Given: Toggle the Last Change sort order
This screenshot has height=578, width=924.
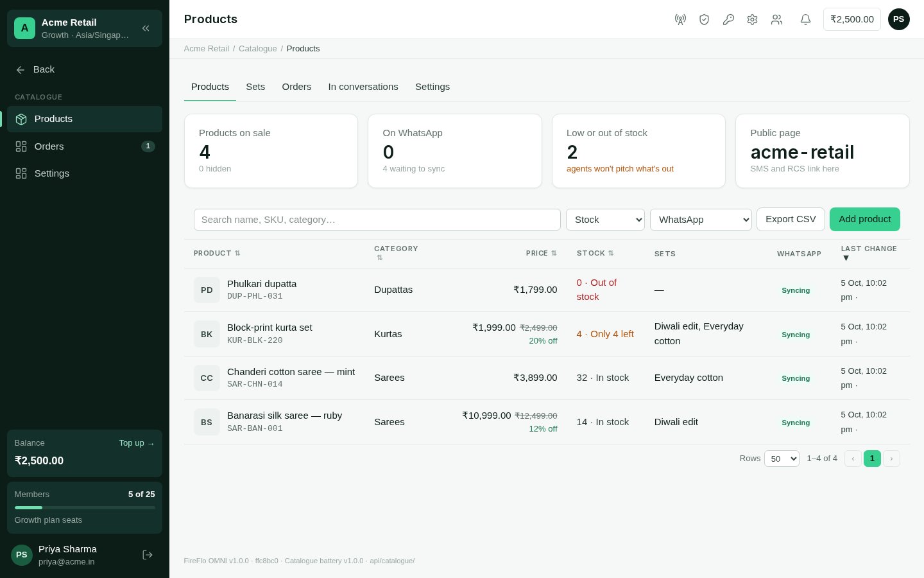Looking at the screenshot, I should [869, 253].
